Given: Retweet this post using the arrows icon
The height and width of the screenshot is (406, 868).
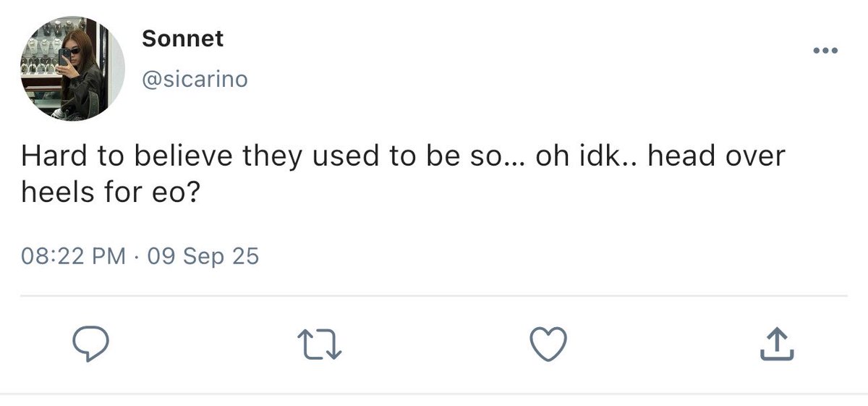Looking at the screenshot, I should point(319,344).
